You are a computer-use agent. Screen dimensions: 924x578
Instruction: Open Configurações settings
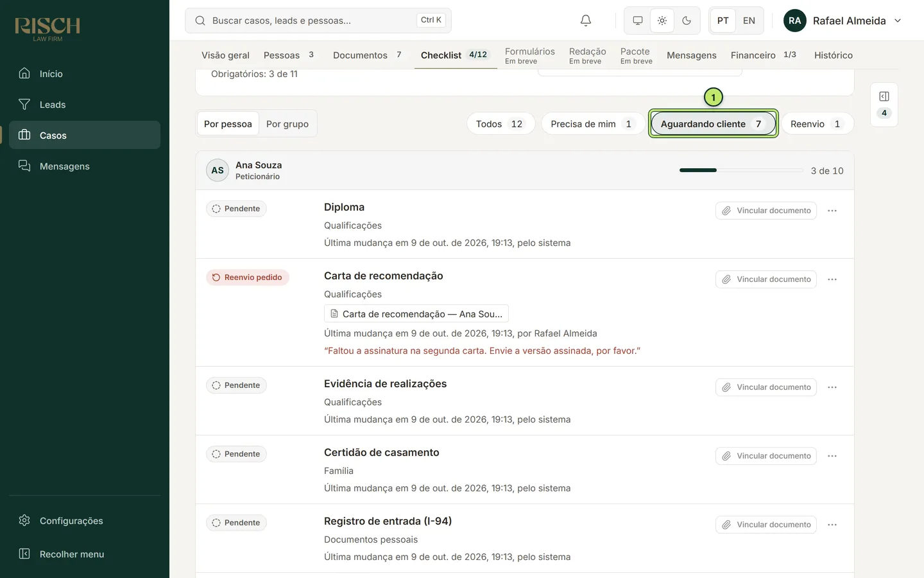[x=85, y=521]
